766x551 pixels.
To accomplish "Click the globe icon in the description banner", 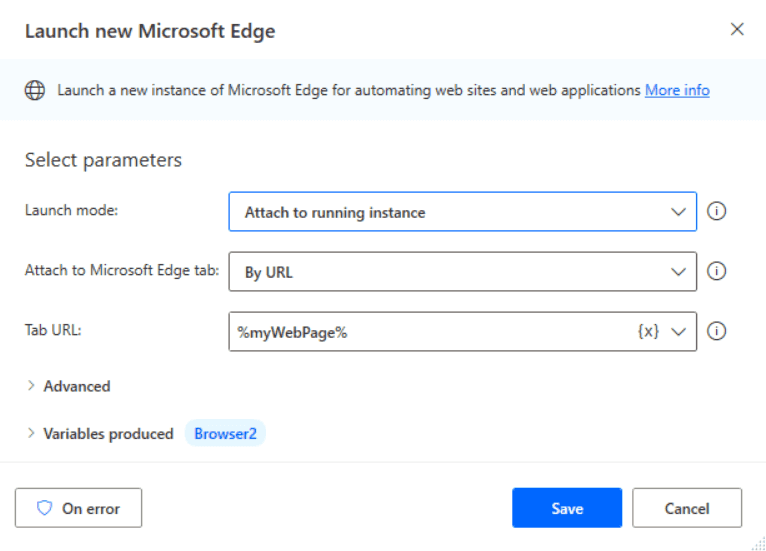I will click(x=35, y=90).
